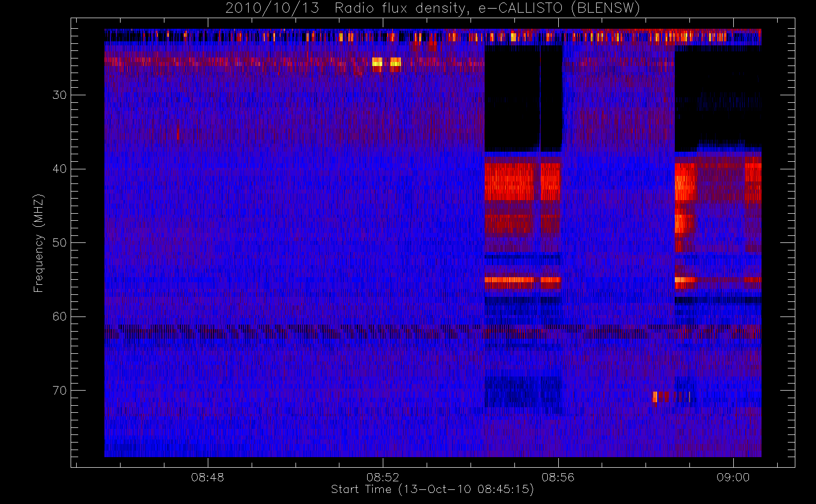Click the 70 frequency tick label
Viewport: 816px width, 504px height.
[x=60, y=391]
